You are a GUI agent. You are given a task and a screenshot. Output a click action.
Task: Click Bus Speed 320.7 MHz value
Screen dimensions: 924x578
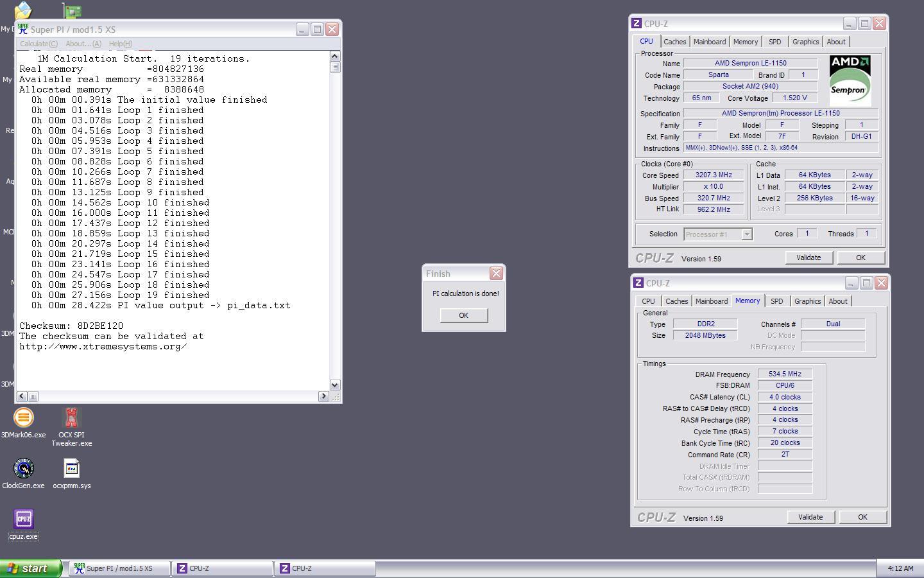click(x=714, y=198)
